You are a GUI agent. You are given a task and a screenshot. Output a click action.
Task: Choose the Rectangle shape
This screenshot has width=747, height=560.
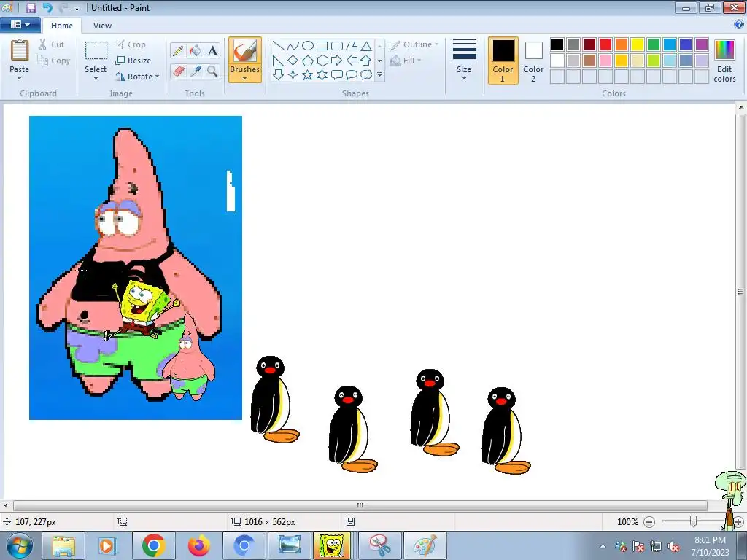[322, 46]
